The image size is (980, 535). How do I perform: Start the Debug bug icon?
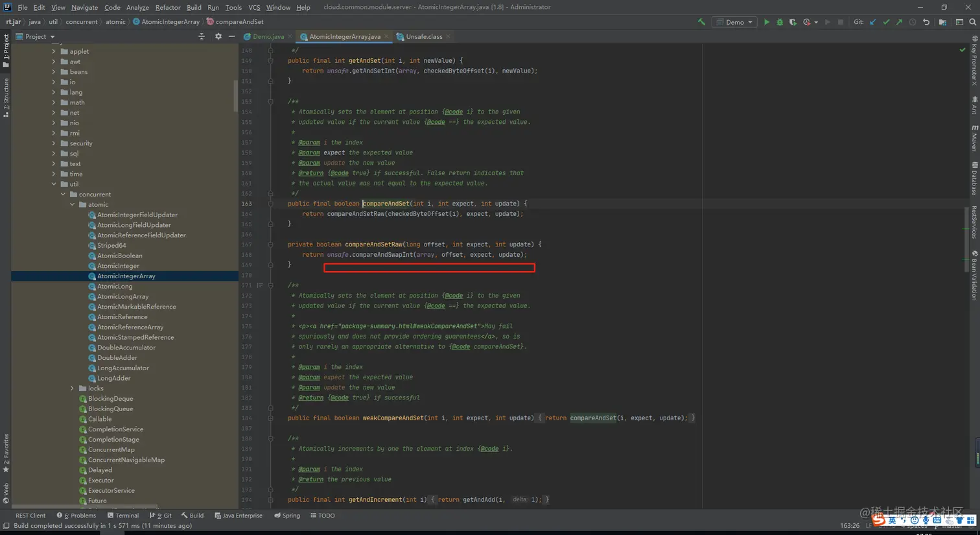tap(780, 22)
